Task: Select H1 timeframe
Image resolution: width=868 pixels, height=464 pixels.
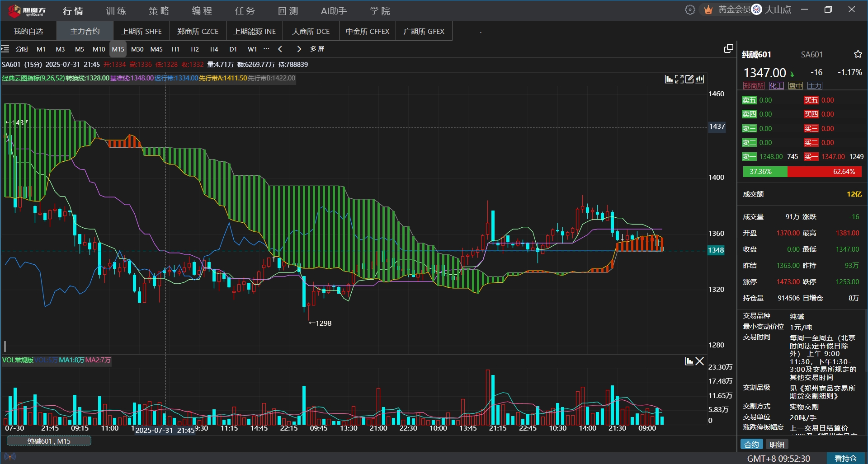Action: 175,49
